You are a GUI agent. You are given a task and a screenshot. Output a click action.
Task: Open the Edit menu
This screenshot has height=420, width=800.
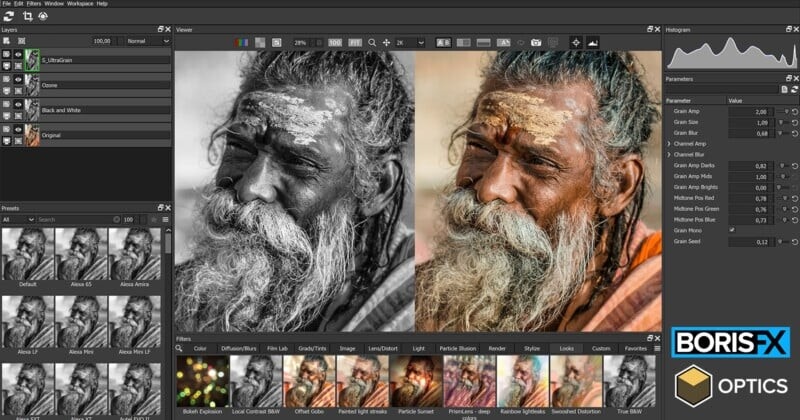coord(18,4)
